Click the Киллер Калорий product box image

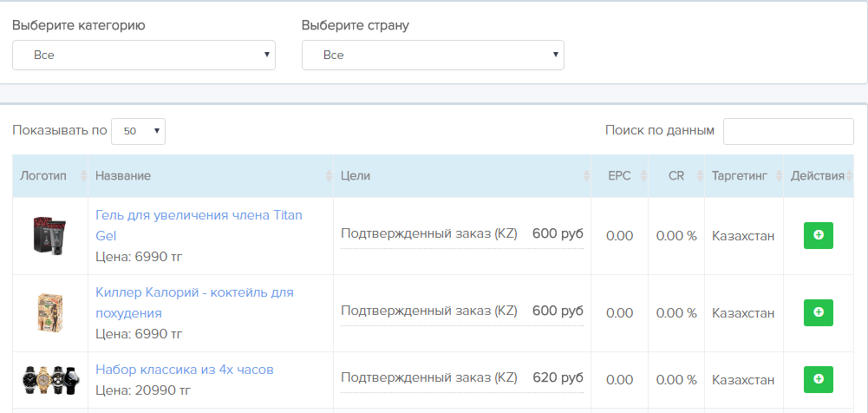pyautogui.click(x=49, y=313)
